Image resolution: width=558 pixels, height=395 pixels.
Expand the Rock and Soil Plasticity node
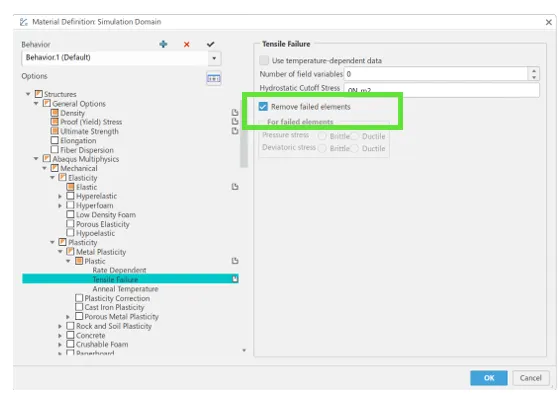click(60, 326)
